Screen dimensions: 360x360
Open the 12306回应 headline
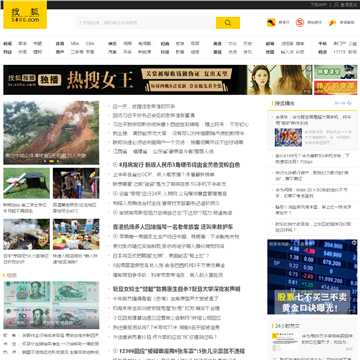(x=182, y=351)
